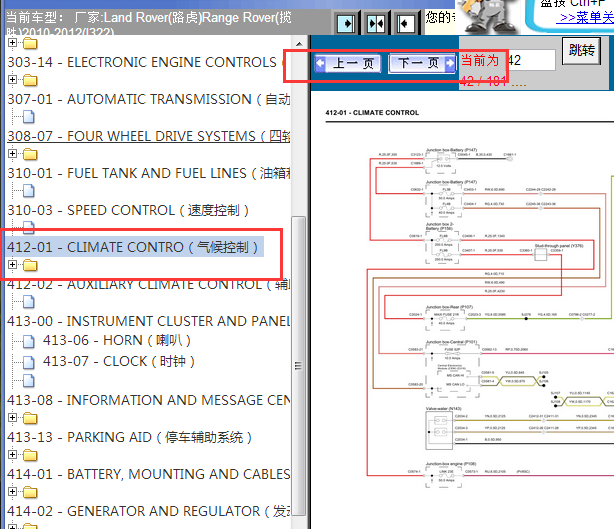Open 310-01 - FUEL TANK AND FUEL LINES
This screenshot has width=614, height=529.
(148, 173)
